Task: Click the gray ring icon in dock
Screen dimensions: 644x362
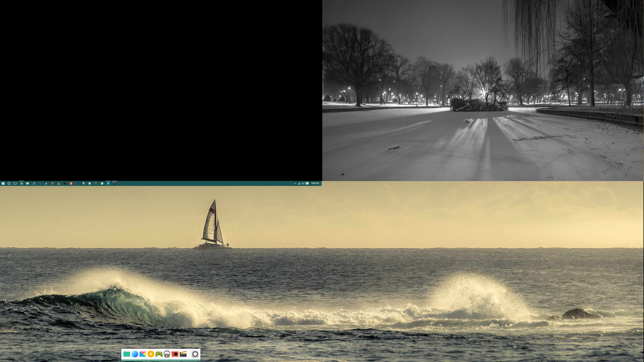Action: pos(195,354)
